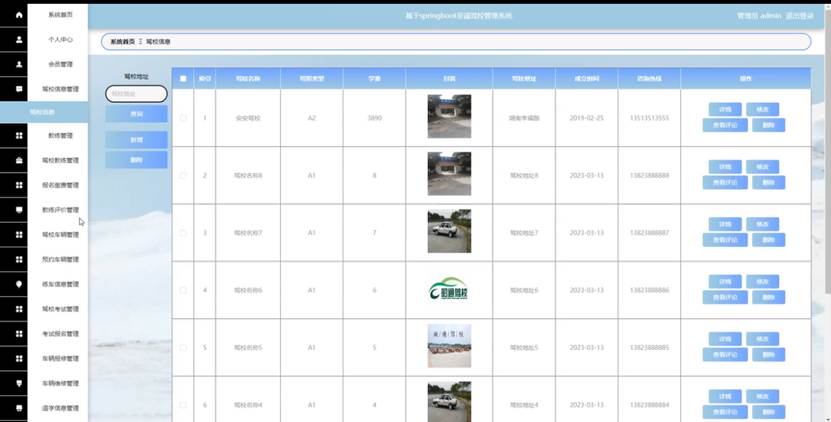Toggle the select-all checkbox in table header
Viewport: 831px width, 422px height.
point(183,78)
